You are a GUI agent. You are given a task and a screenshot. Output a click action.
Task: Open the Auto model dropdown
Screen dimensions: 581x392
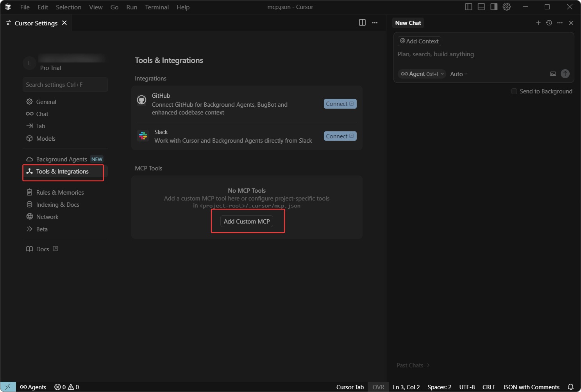[x=459, y=74]
